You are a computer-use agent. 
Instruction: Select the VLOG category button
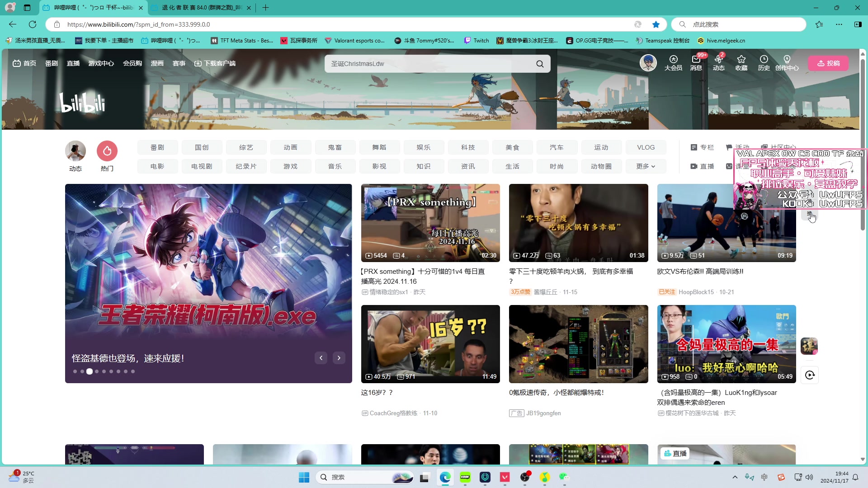coord(646,147)
